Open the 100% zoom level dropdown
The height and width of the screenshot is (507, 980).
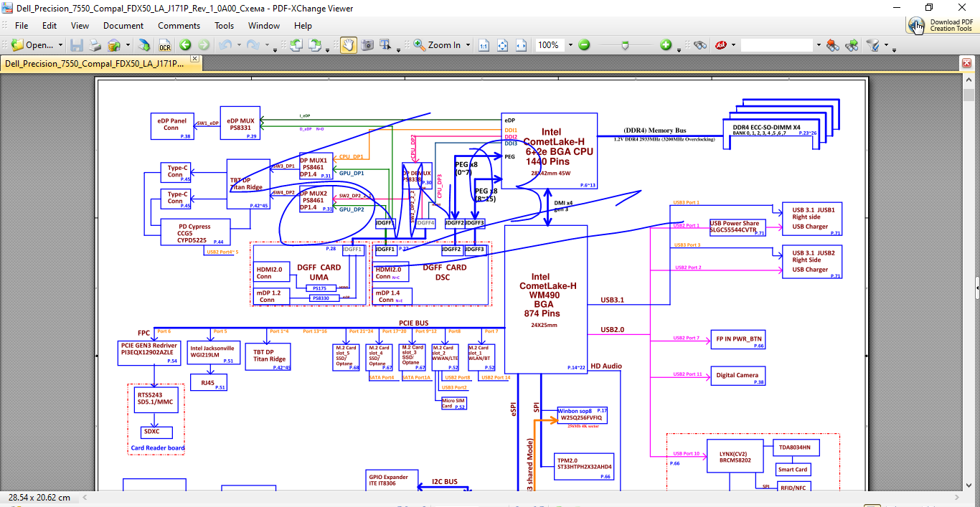pos(570,45)
